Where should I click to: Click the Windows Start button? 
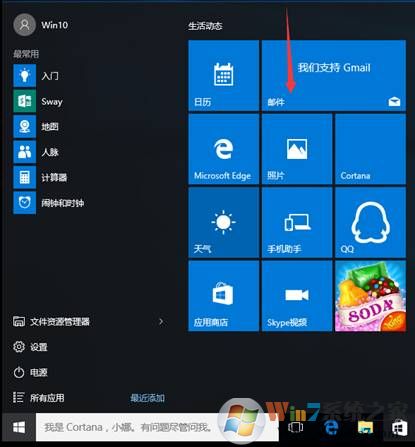click(19, 427)
